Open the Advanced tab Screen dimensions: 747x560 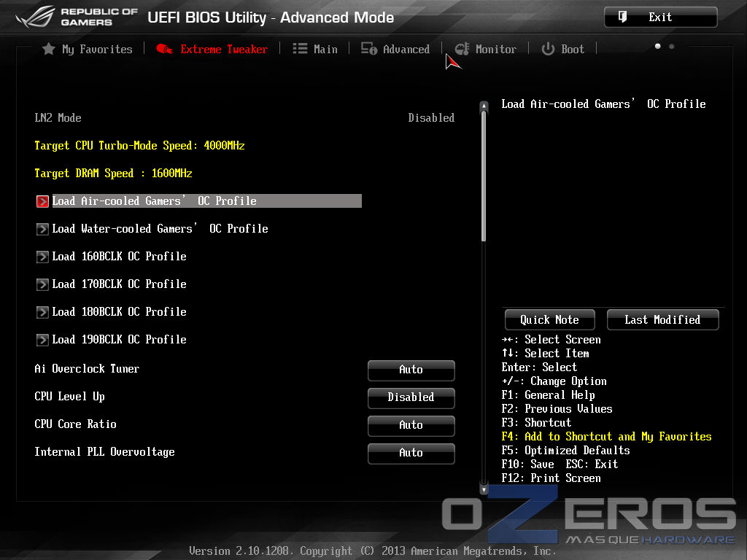[395, 49]
